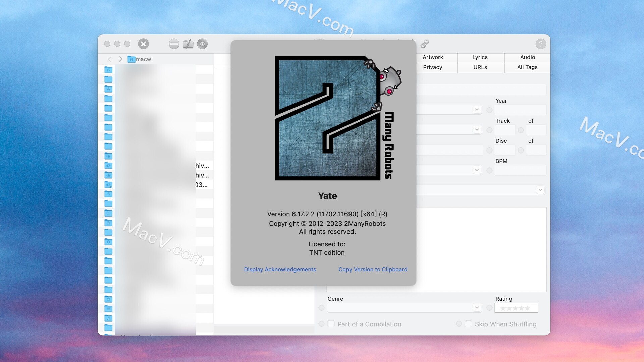Click the round indicator left of Genre field

coord(321,307)
